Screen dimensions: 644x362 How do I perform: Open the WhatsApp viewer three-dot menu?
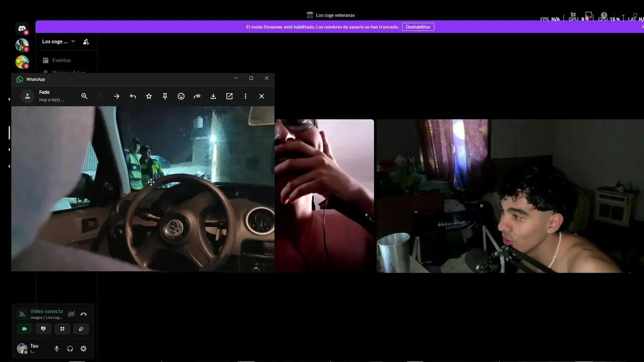[245, 96]
